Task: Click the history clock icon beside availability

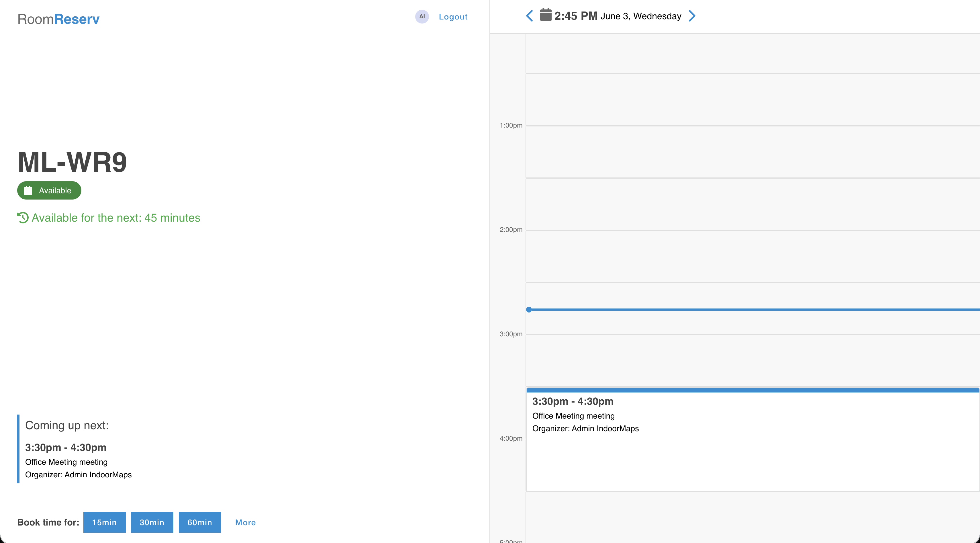Action: tap(23, 218)
